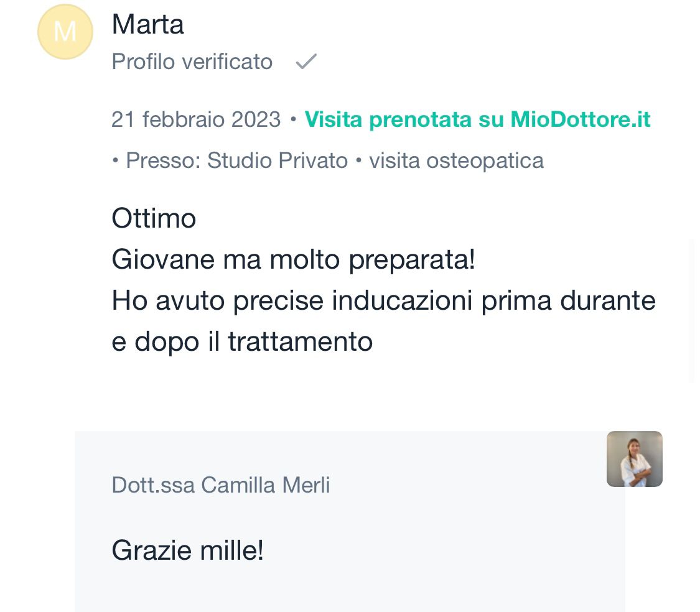700x612 pixels.
Task: Open 'Visita prenotata su MioDottore.it' link
Action: [477, 119]
